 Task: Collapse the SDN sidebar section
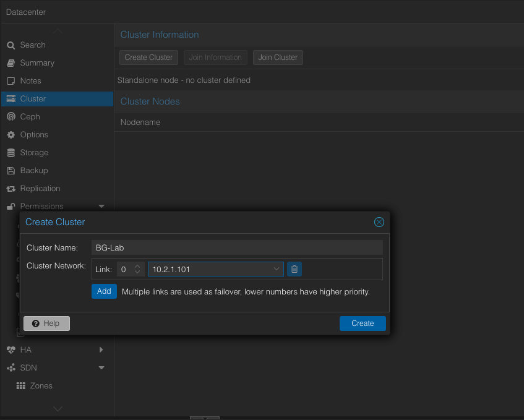pyautogui.click(x=101, y=368)
